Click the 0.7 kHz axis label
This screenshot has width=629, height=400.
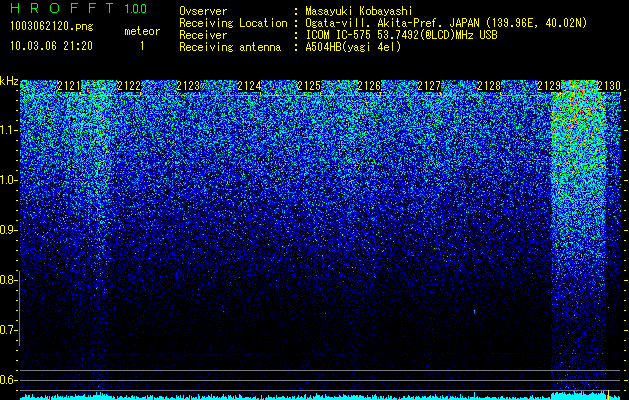click(9, 330)
